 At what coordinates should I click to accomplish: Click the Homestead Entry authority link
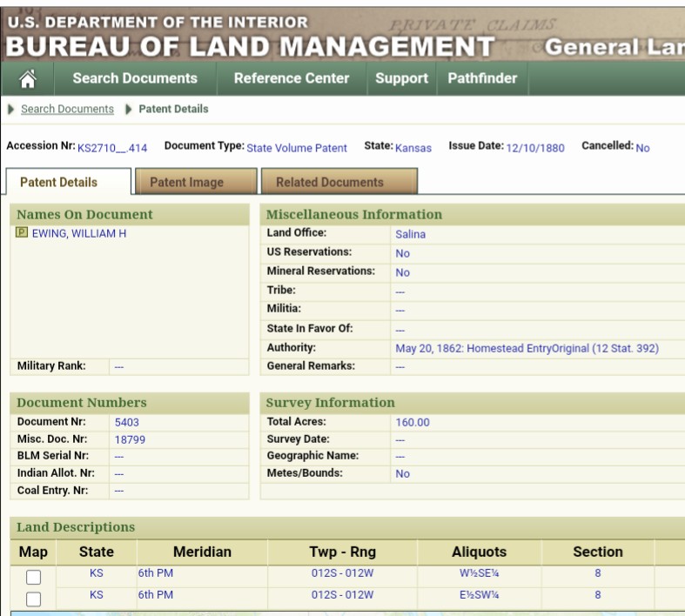(527, 349)
